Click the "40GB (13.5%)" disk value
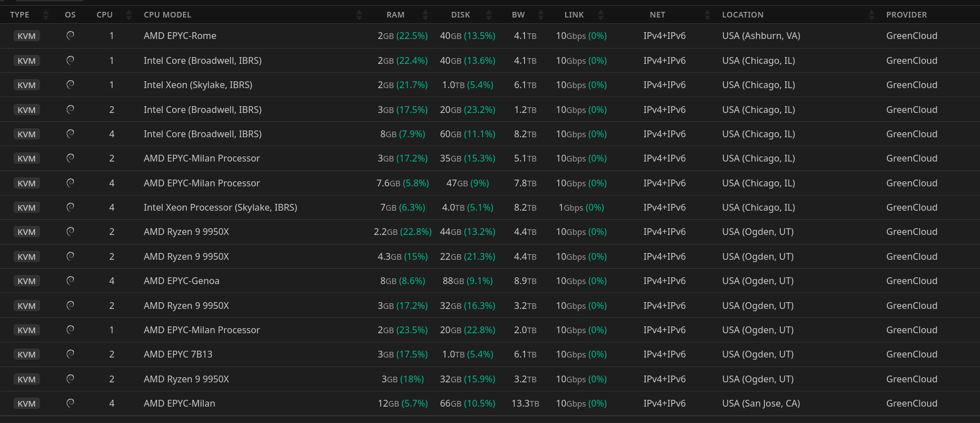 click(467, 36)
